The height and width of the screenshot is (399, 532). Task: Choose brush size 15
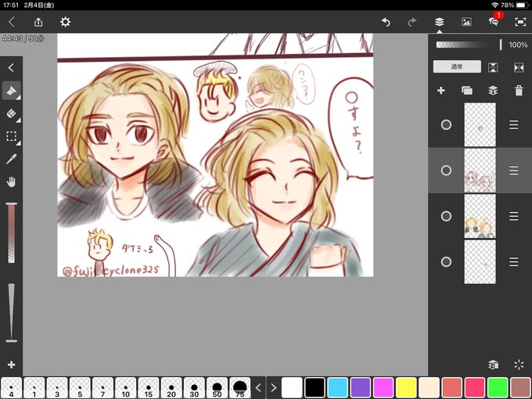(149, 388)
